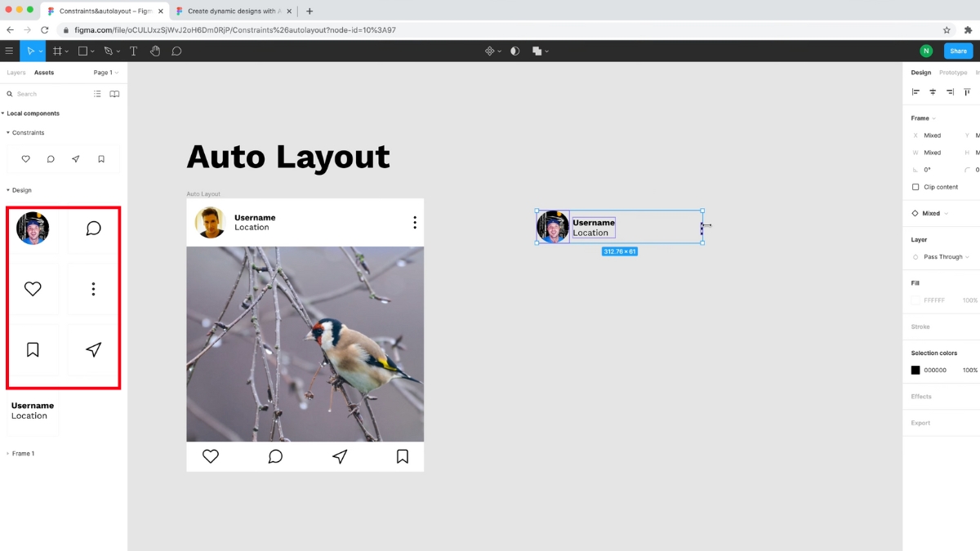Switch to the Layers tab
The image size is (980, 551).
pyautogui.click(x=16, y=73)
